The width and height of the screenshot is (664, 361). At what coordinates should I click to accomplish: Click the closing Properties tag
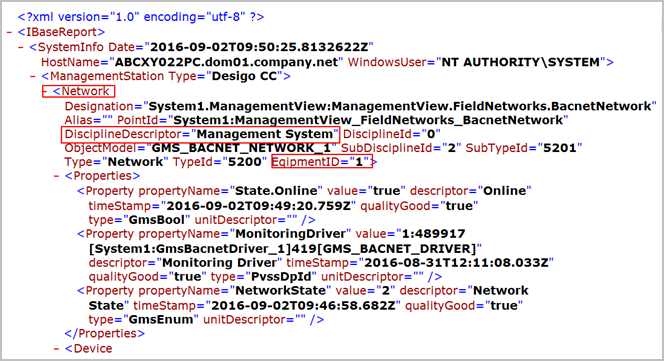click(105, 334)
